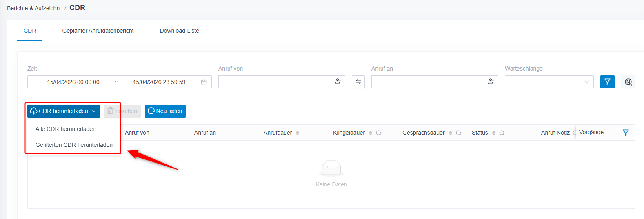The height and width of the screenshot is (219, 644).
Task: Open the Vorgänge column filter funnel
Action: (x=626, y=133)
